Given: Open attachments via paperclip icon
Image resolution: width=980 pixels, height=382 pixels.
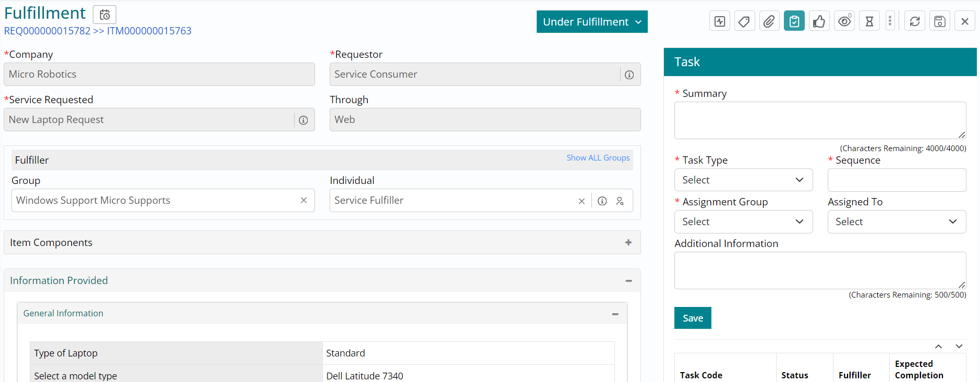Looking at the screenshot, I should click(769, 21).
